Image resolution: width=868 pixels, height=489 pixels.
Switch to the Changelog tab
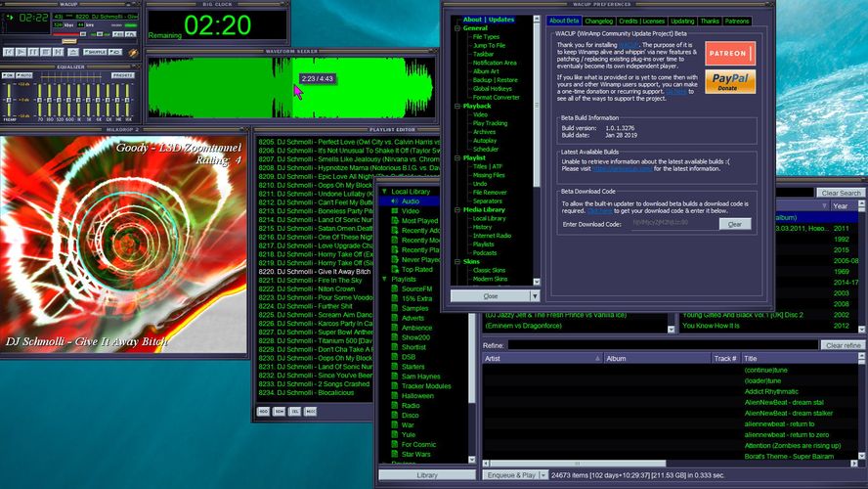pos(598,21)
